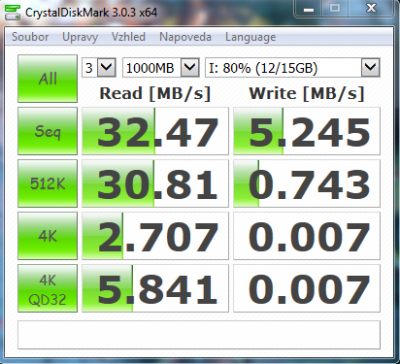Expand the drive selector I: 80% (12/15GB)

[292, 68]
